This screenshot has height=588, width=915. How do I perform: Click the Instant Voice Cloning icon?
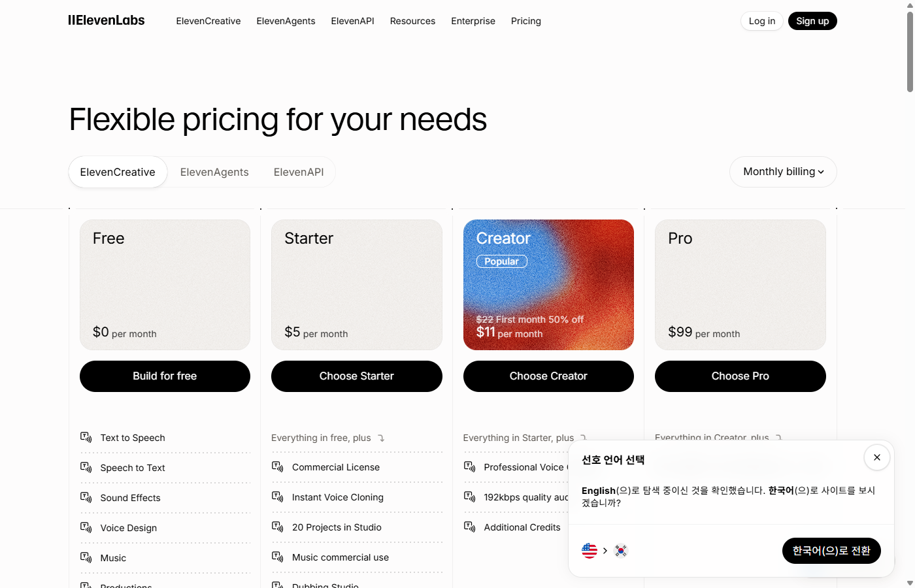(278, 497)
